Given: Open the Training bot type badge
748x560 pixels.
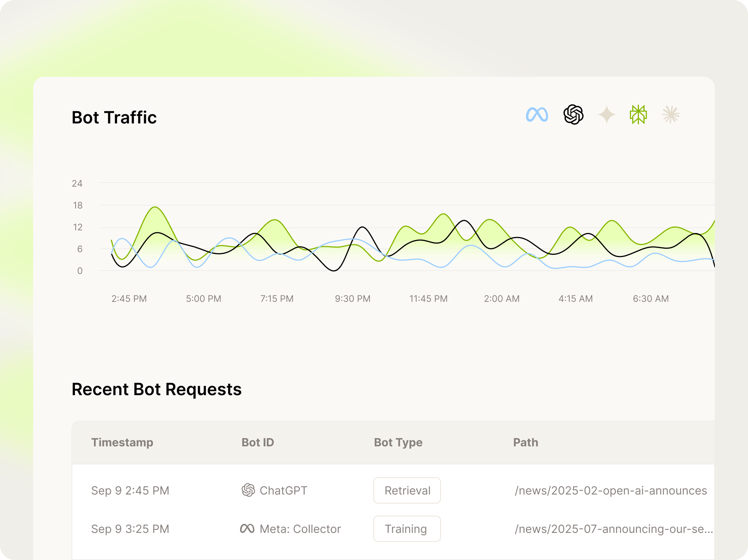Looking at the screenshot, I should 407,528.
